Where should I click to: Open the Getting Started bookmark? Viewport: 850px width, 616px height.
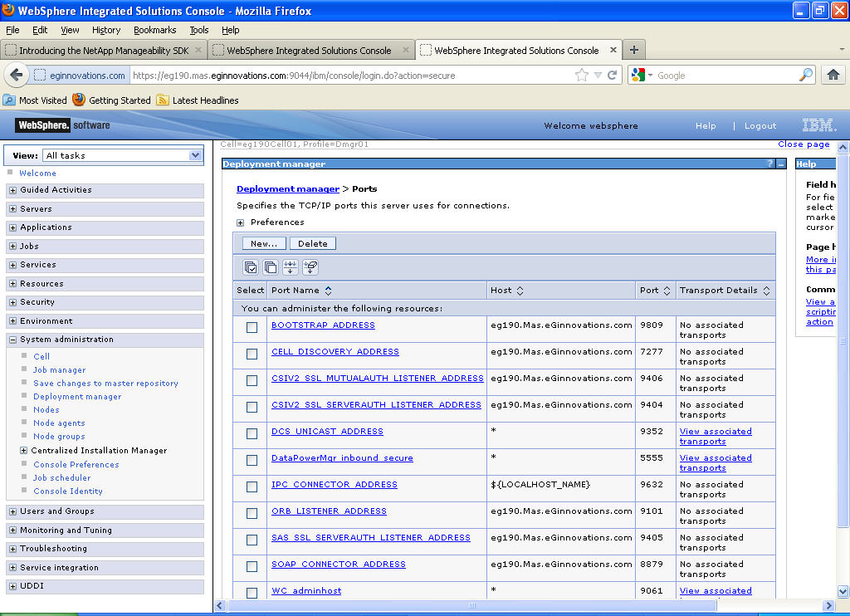coord(112,100)
